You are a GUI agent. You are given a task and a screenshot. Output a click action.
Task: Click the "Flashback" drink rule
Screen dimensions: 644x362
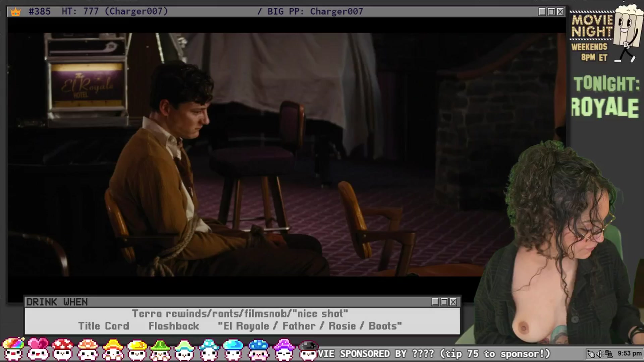174,326
